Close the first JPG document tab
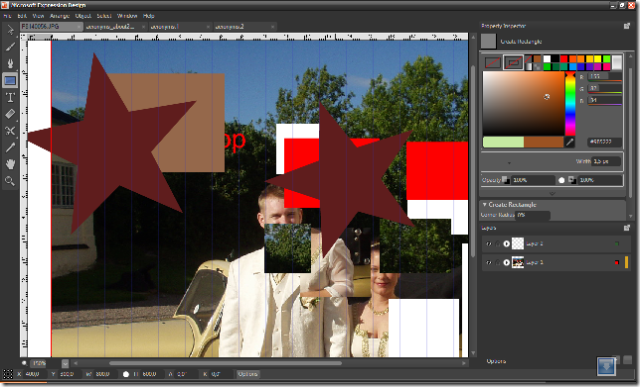640x387 pixels. point(80,27)
